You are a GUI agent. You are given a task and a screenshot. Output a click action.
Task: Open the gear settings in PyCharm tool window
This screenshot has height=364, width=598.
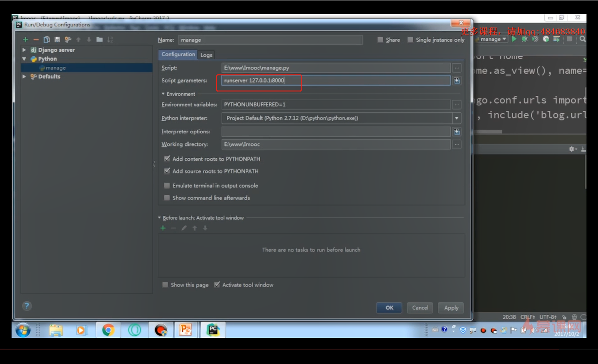tap(573, 149)
